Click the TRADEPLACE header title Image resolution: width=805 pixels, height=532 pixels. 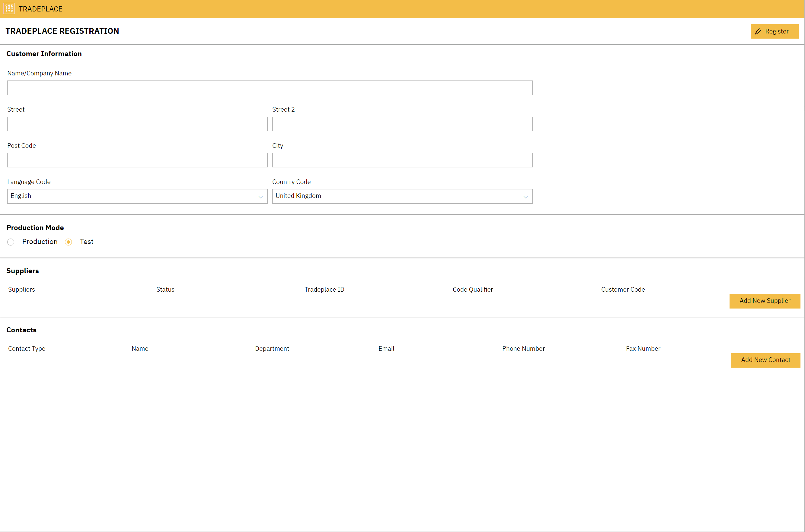pyautogui.click(x=40, y=9)
